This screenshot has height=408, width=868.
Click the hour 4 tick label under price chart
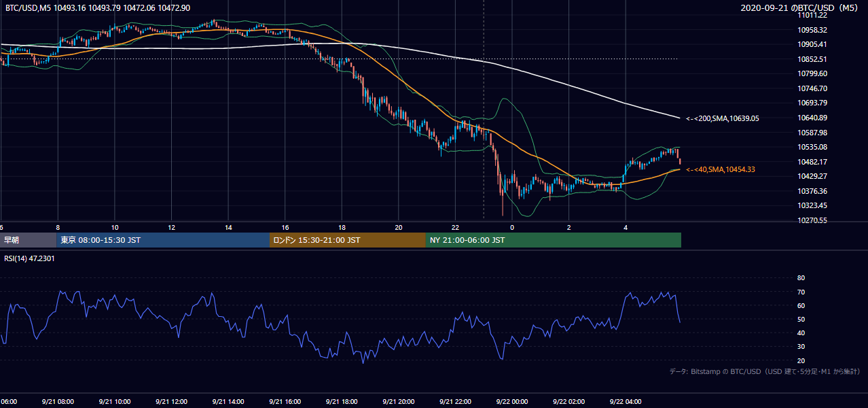click(x=626, y=227)
